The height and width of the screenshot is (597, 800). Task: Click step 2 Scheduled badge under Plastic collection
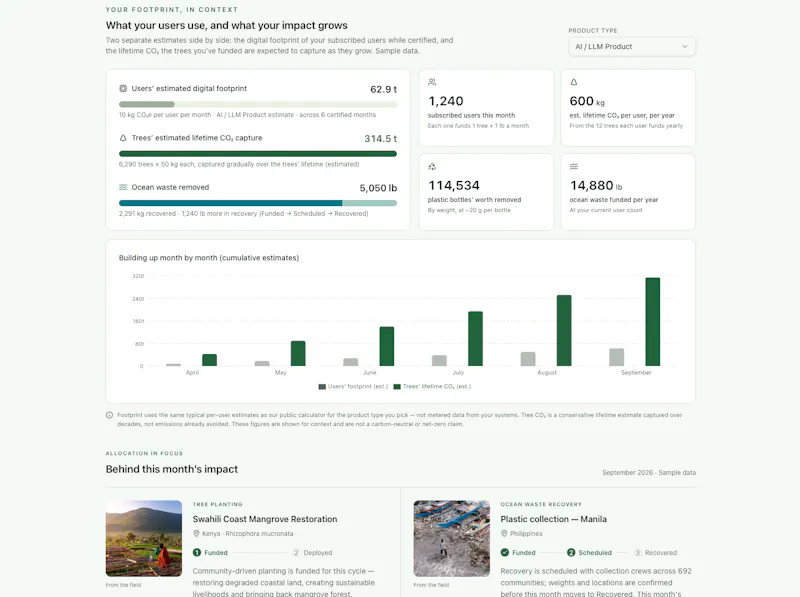click(x=571, y=553)
